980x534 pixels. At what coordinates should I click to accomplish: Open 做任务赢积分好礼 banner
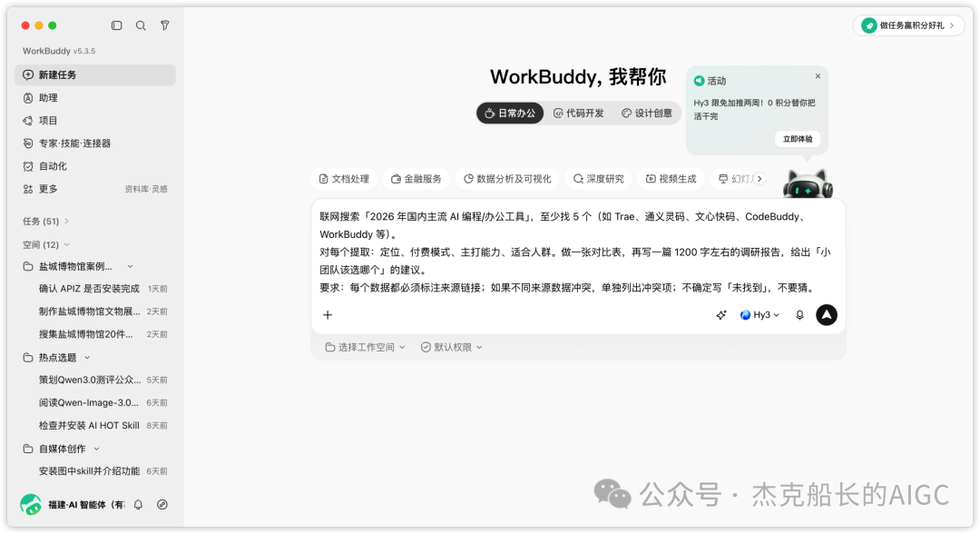pos(908,25)
